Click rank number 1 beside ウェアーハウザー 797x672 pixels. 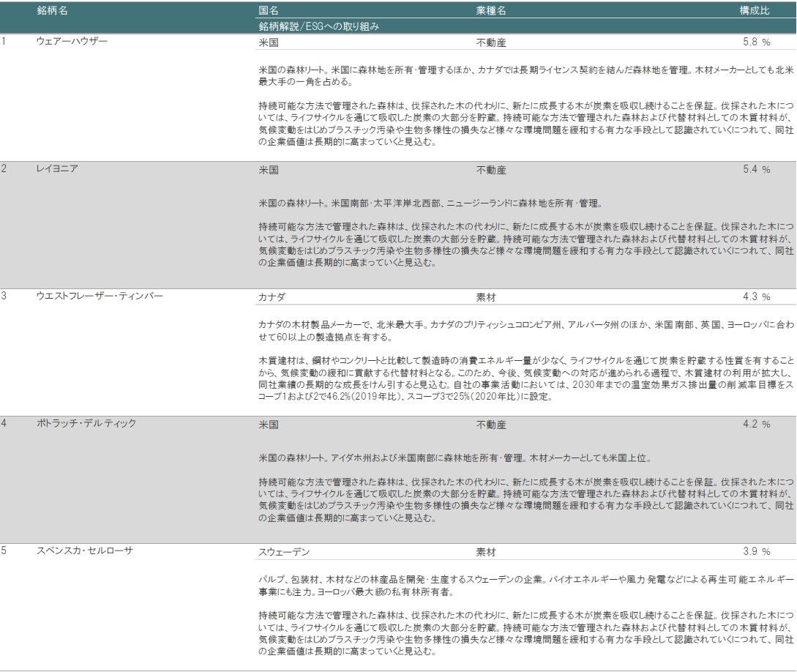4,41
